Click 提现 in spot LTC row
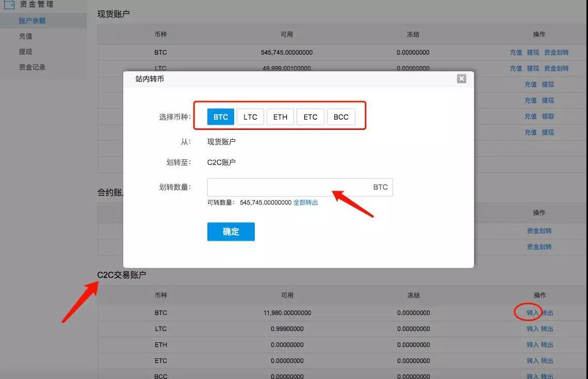This screenshot has width=588, height=379. (533, 68)
